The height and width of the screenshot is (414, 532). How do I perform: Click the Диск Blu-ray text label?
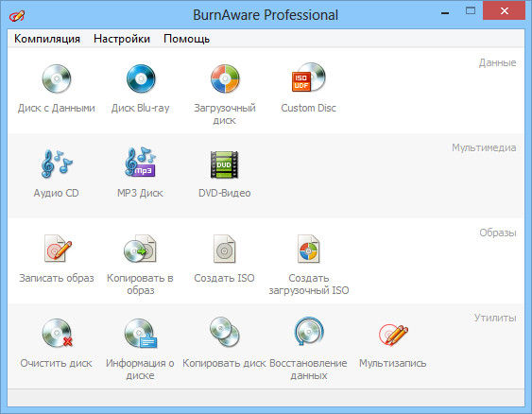tap(141, 108)
